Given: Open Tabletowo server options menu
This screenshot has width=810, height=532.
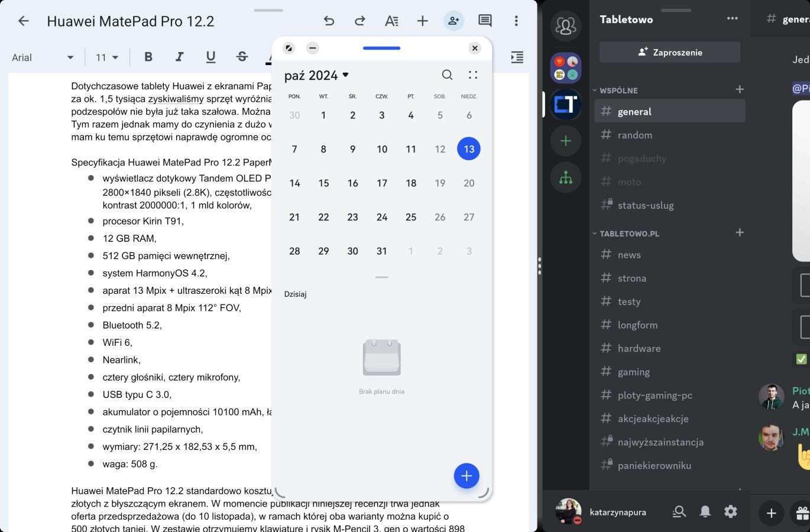Looking at the screenshot, I should [x=732, y=18].
